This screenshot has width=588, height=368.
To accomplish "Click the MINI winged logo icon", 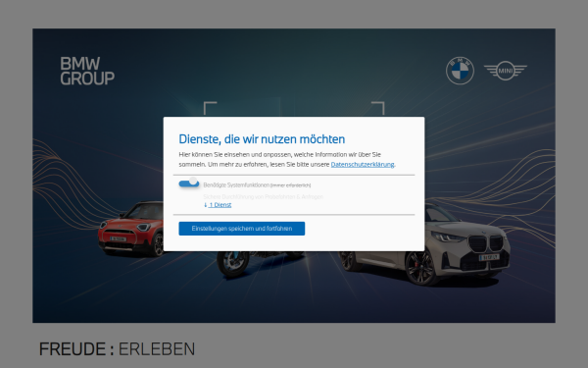I will pos(505,71).
